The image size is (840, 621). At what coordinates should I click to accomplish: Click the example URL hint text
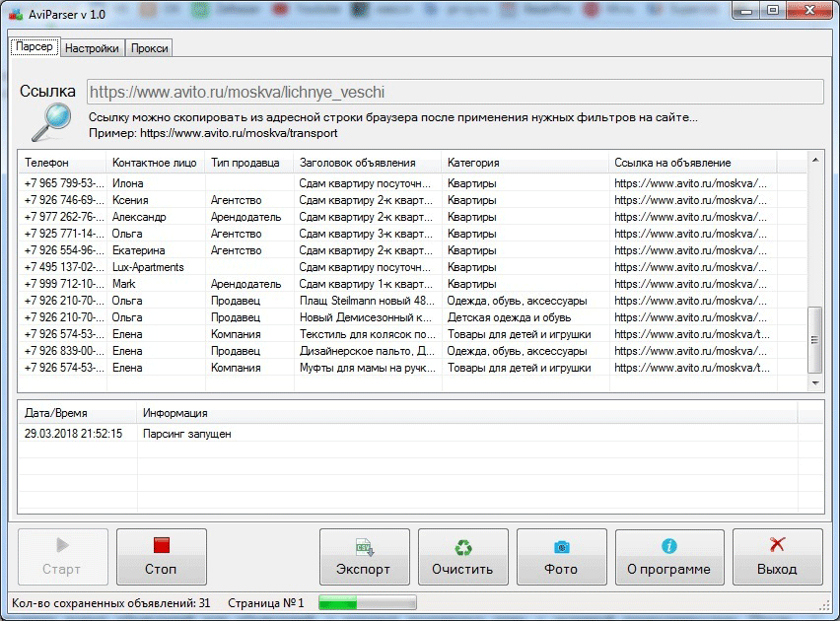pos(213,133)
